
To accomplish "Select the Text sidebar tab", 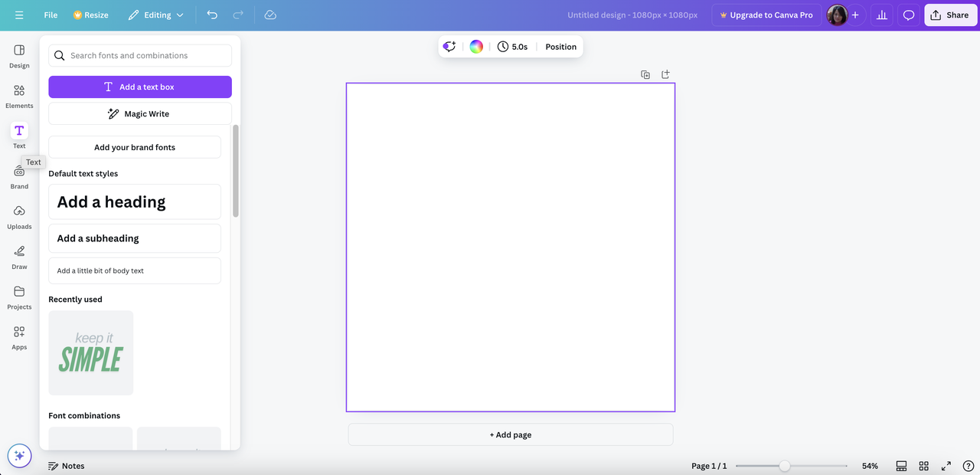I will (x=19, y=136).
